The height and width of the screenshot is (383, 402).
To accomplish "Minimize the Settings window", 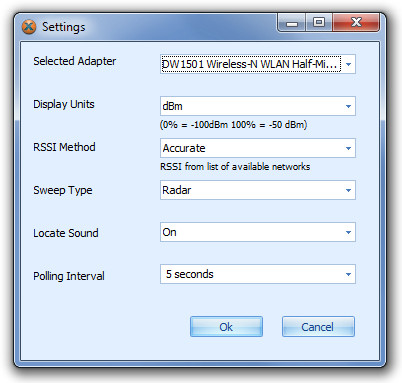I will [x=292, y=23].
